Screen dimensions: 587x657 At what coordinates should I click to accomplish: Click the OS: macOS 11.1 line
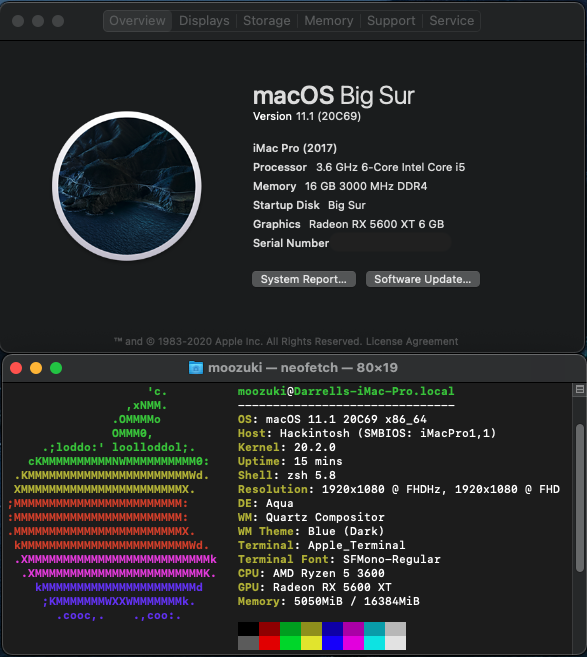click(332, 419)
